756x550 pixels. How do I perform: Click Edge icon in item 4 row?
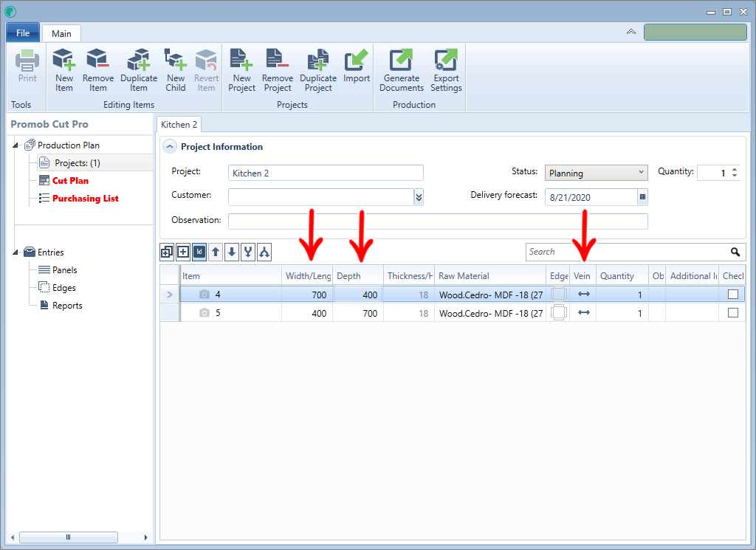pos(558,294)
